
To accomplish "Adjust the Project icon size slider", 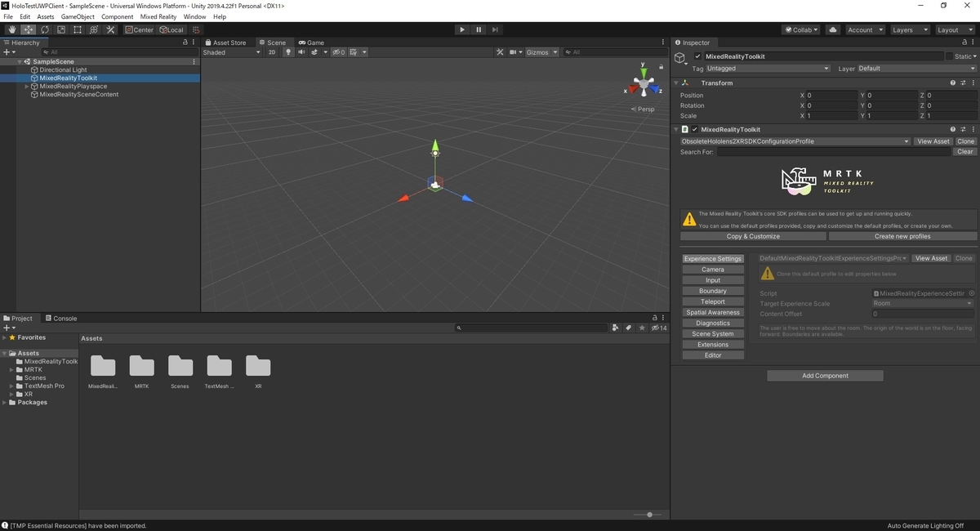I will 649,515.
